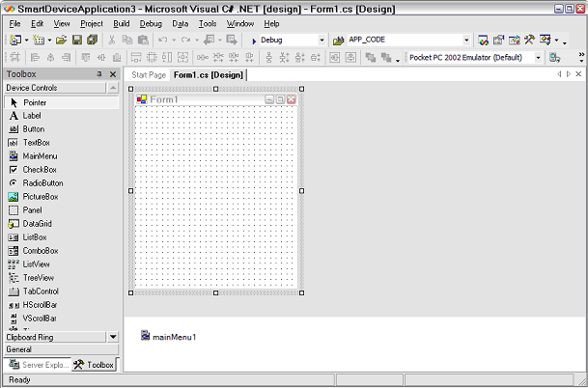Click the Bring to Front icon
Viewport: 588px width, 388px height.
tap(371, 57)
